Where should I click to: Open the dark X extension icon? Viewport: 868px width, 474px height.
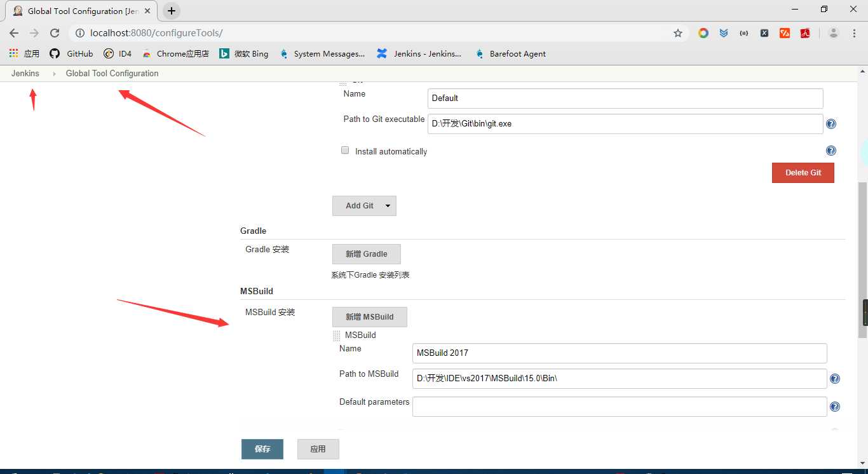coord(764,33)
